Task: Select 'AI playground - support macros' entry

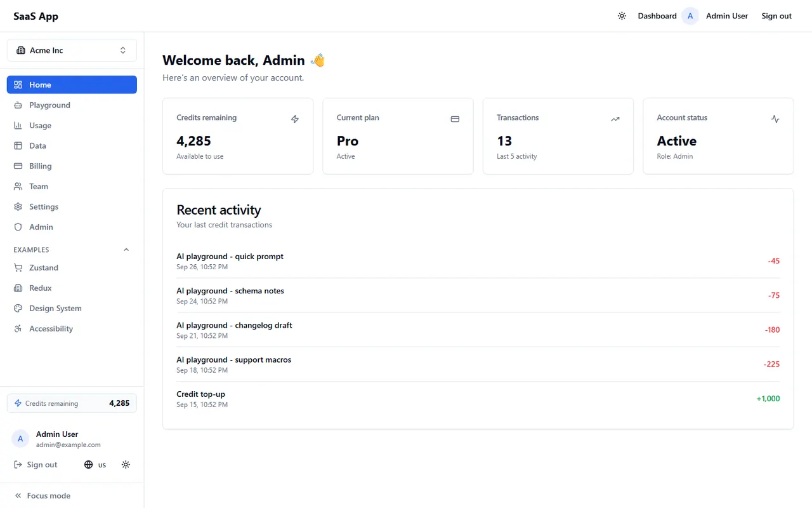Action: tap(478, 364)
